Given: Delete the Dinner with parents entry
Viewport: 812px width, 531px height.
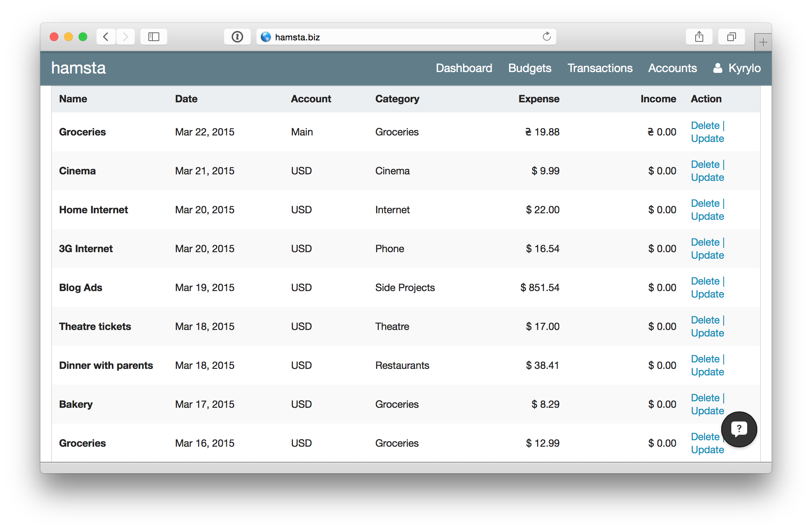Looking at the screenshot, I should 705,359.
